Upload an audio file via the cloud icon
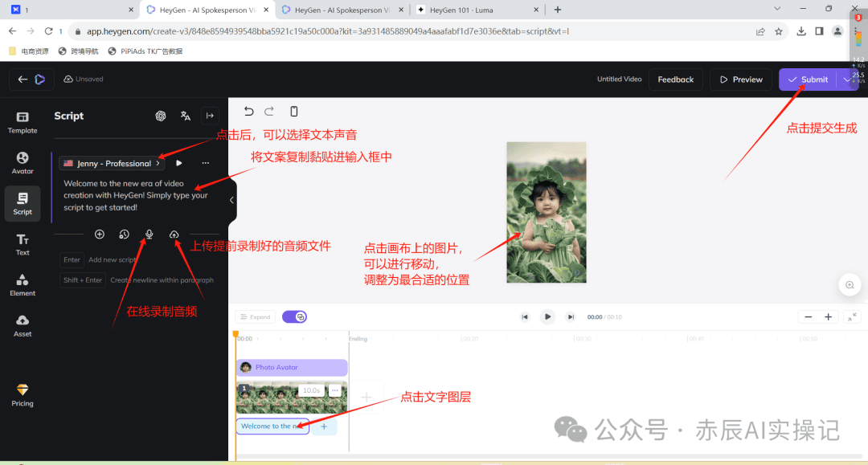This screenshot has height=465, width=868. coord(174,234)
